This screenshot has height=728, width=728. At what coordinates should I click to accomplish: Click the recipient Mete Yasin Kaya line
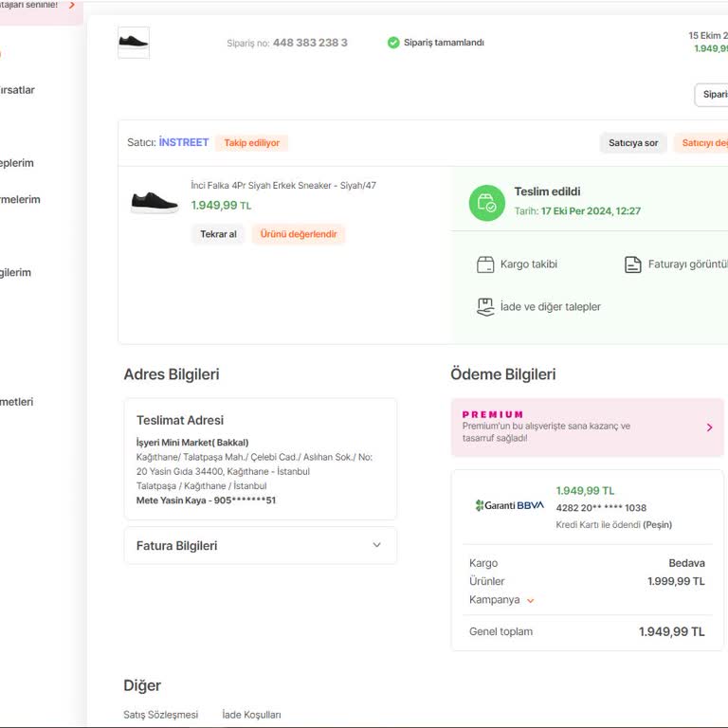click(206, 500)
